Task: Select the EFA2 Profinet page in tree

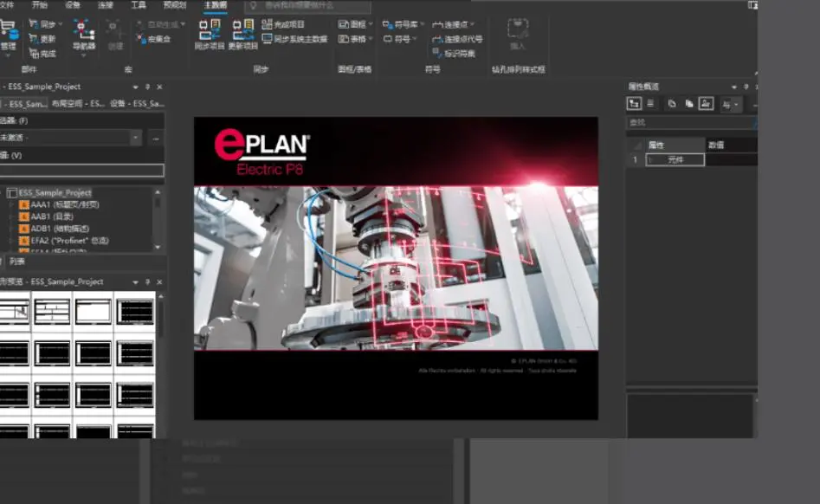Action: (69, 241)
